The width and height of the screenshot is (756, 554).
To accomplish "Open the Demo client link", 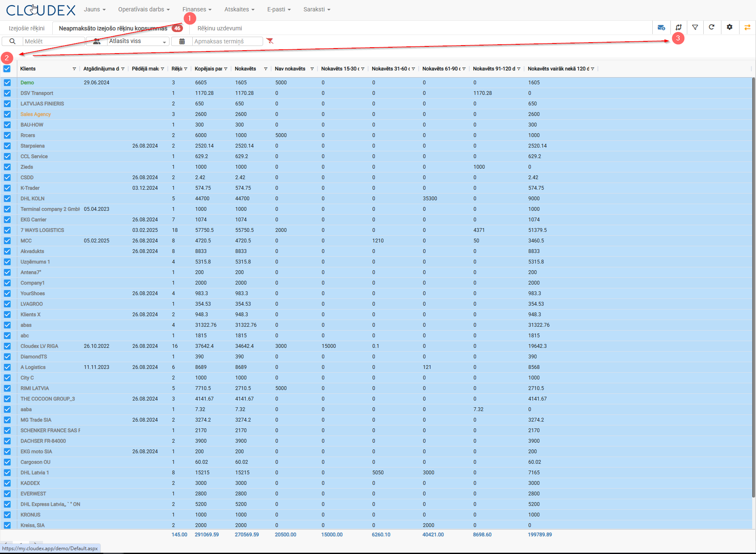I will coord(27,83).
